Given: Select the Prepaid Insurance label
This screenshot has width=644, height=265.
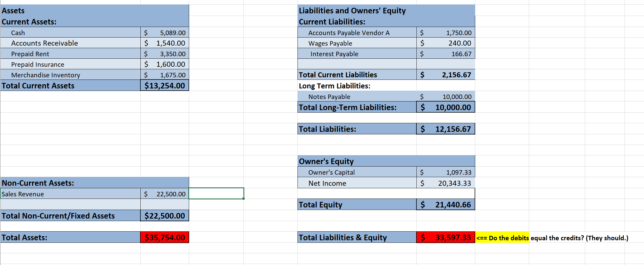Looking at the screenshot, I should pyautogui.click(x=70, y=64).
